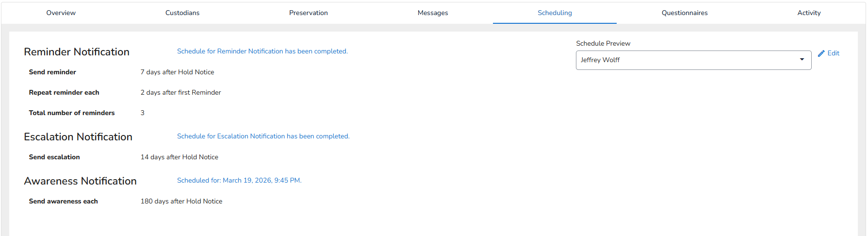Click the '180 days after Hold Notice' value
Screen dimensions: 868x236
(181, 202)
